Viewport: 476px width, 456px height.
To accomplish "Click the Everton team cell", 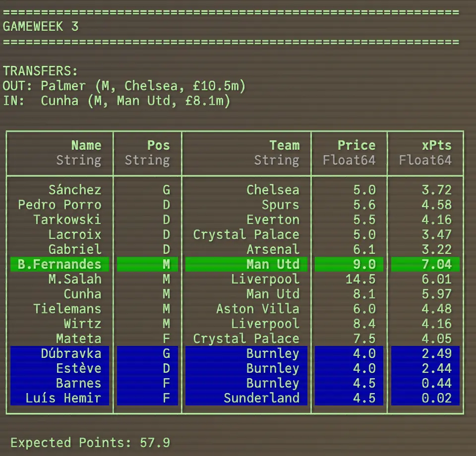I will (x=273, y=220).
